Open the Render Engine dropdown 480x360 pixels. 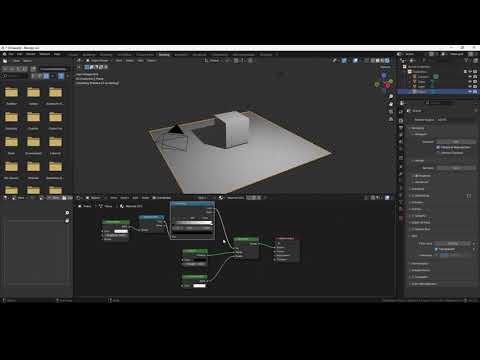456,119
